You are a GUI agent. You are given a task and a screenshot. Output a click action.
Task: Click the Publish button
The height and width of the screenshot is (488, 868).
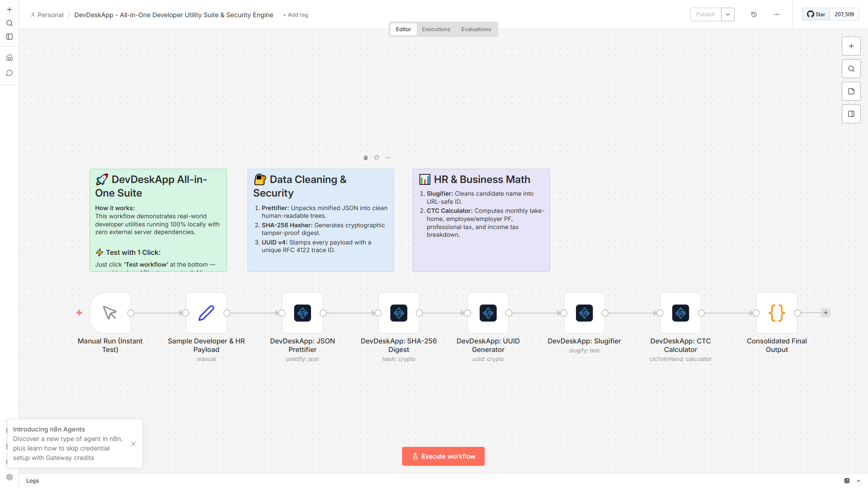pyautogui.click(x=706, y=14)
